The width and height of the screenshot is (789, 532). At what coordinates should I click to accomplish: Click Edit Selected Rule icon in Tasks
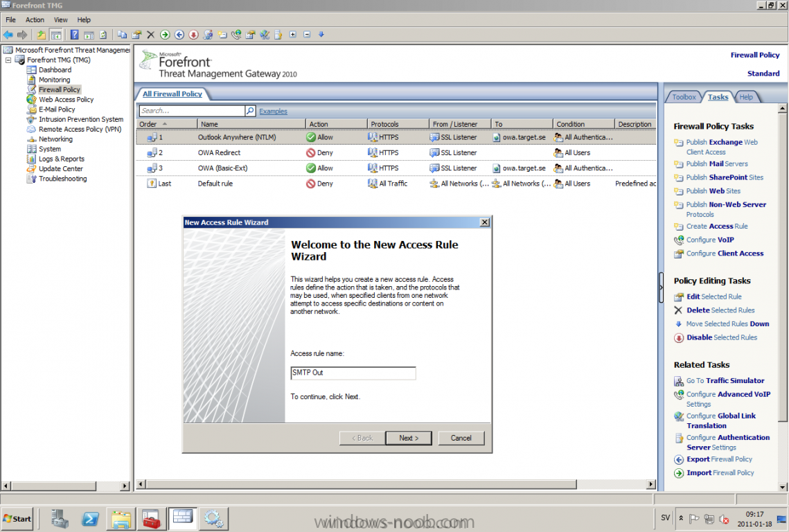pos(679,297)
